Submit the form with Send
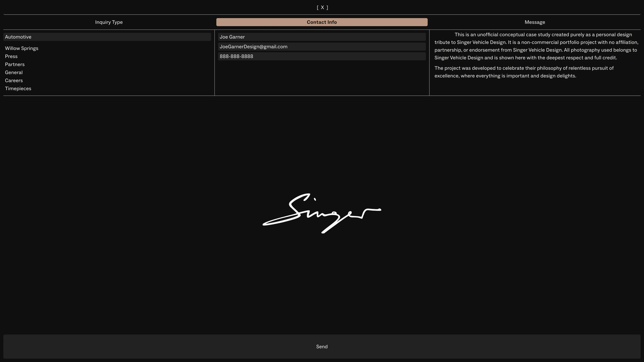Viewport: 644px width, 362px height. (x=322, y=347)
